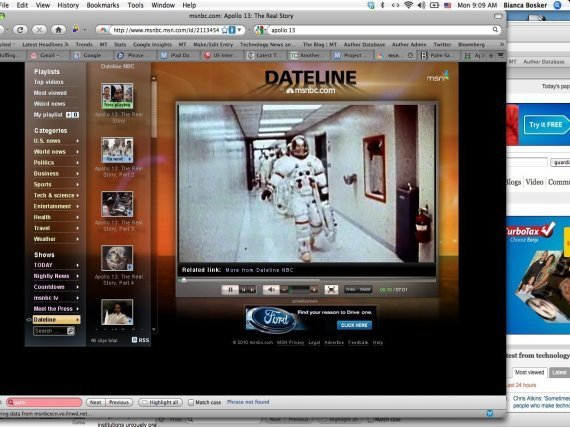Show more bookmarks via the chevron
This screenshot has height=427, width=570.
[502, 44]
